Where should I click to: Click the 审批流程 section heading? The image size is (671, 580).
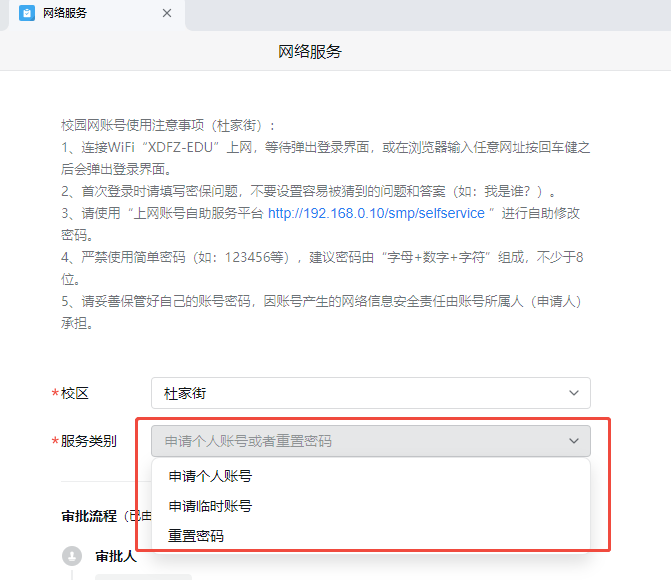pos(88,516)
